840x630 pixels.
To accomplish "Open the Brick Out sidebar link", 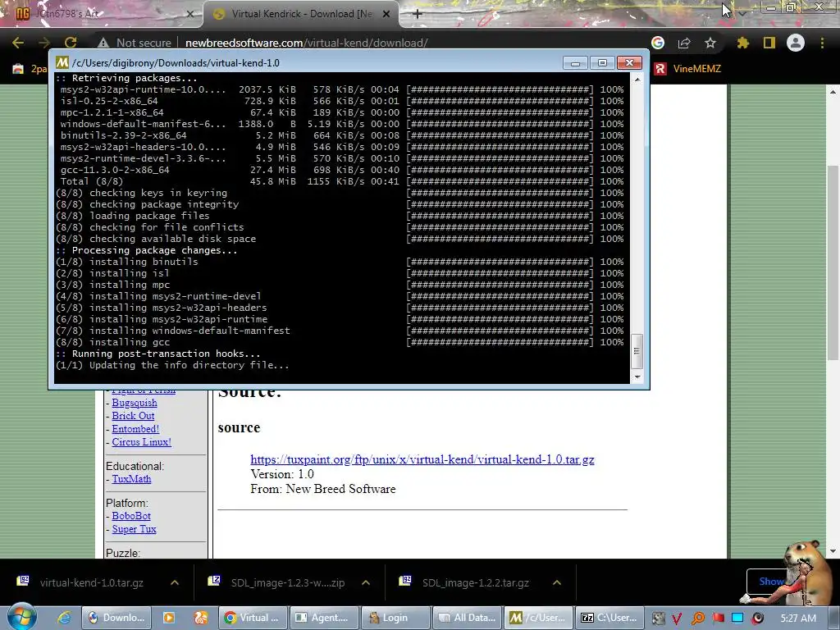I will (133, 416).
